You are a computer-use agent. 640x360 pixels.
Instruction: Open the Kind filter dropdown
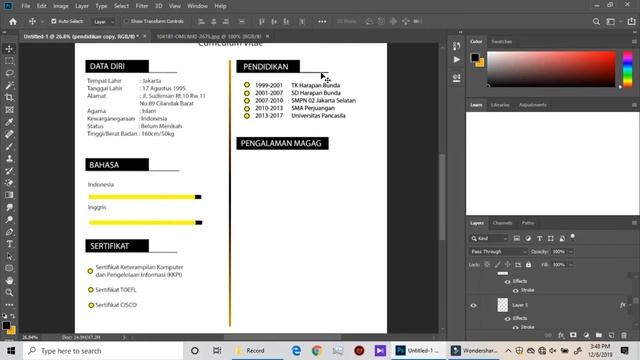[x=489, y=238]
